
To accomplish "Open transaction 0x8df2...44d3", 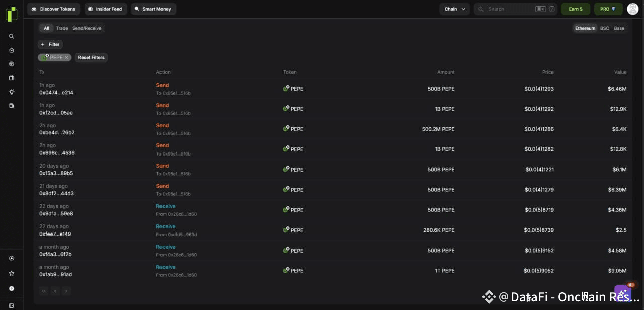I will 56,194.
